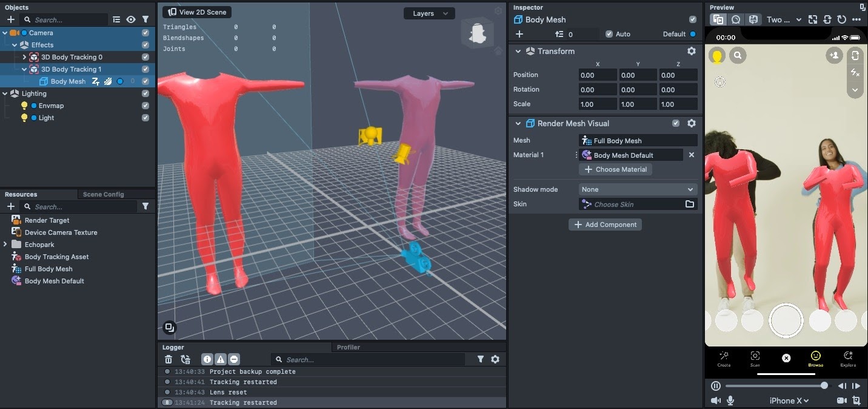Click the Logger filter funnel icon

(x=481, y=359)
